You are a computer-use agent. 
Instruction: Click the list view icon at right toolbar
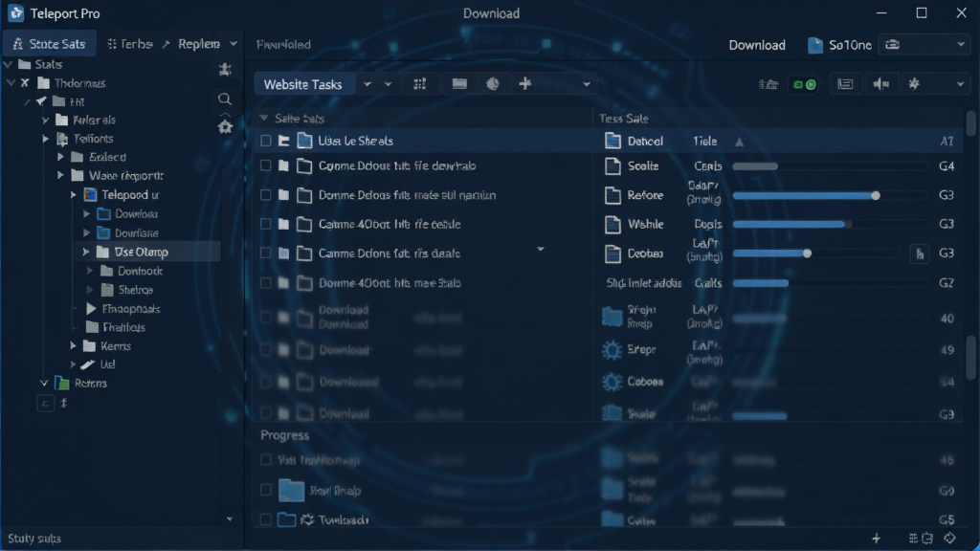coord(845,84)
